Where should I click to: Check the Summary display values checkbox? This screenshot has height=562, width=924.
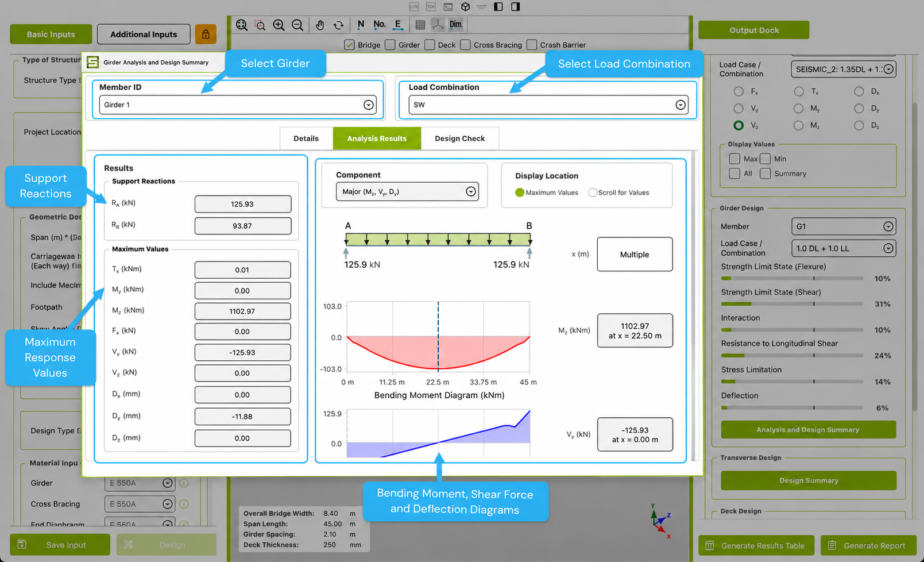click(766, 174)
